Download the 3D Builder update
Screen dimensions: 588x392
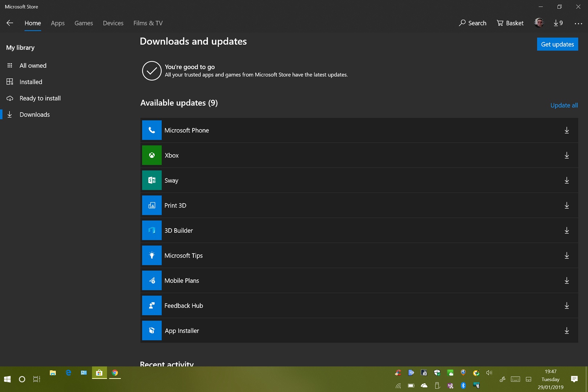(x=567, y=230)
